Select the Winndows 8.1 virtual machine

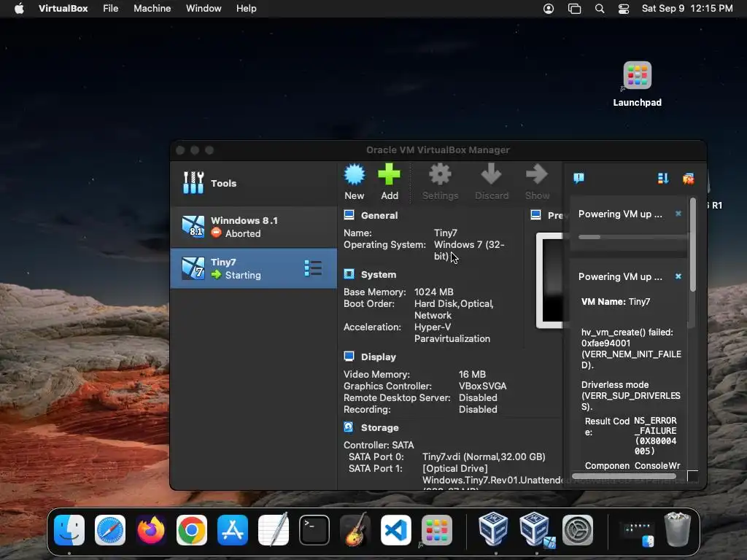click(x=253, y=227)
